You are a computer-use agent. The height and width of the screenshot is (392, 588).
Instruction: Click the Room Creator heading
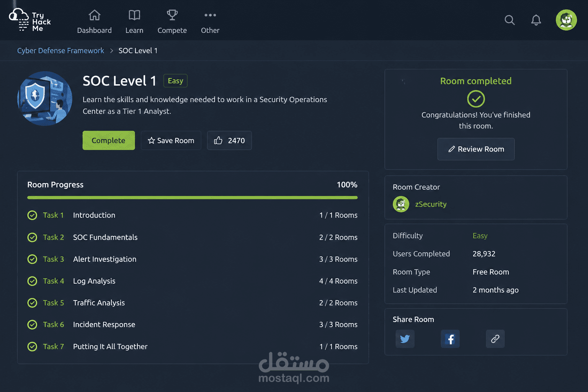coord(416,187)
